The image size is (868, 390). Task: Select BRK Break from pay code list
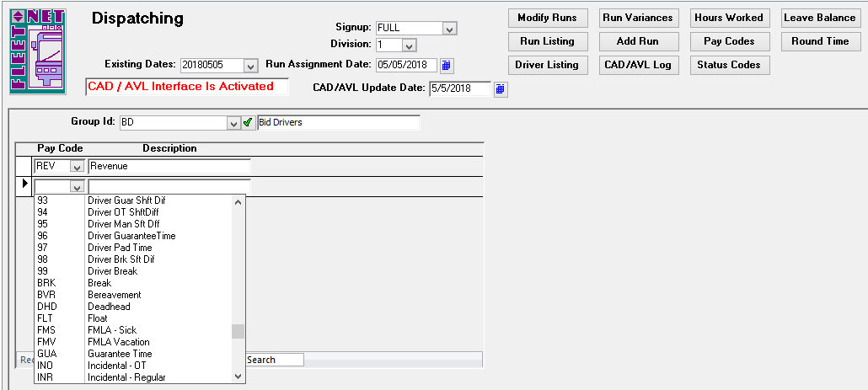click(99, 283)
